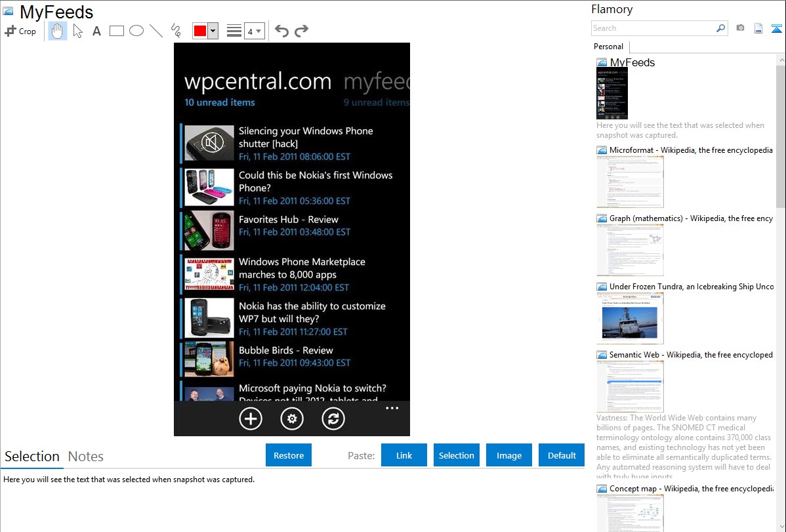This screenshot has width=786, height=532.
Task: Click the camera snapshot icon
Action: pos(740,28)
